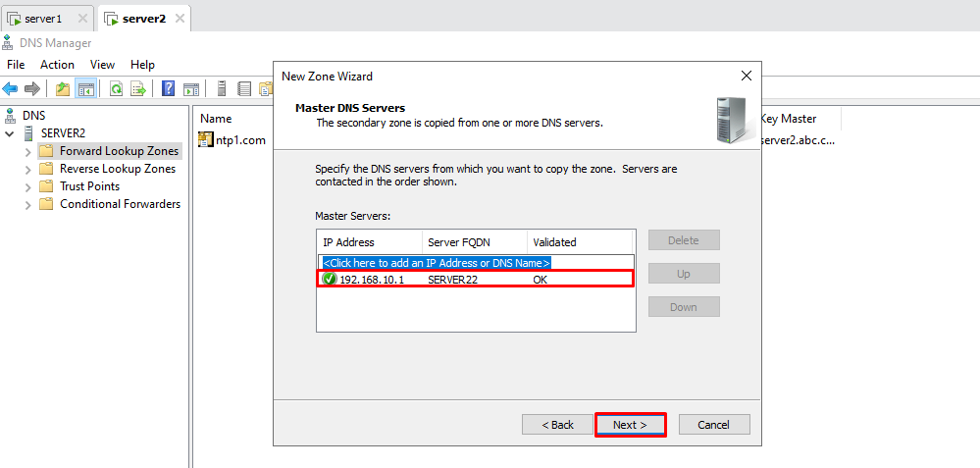This screenshot has height=468, width=980.
Task: Close the server1 tab
Action: pos(82,18)
